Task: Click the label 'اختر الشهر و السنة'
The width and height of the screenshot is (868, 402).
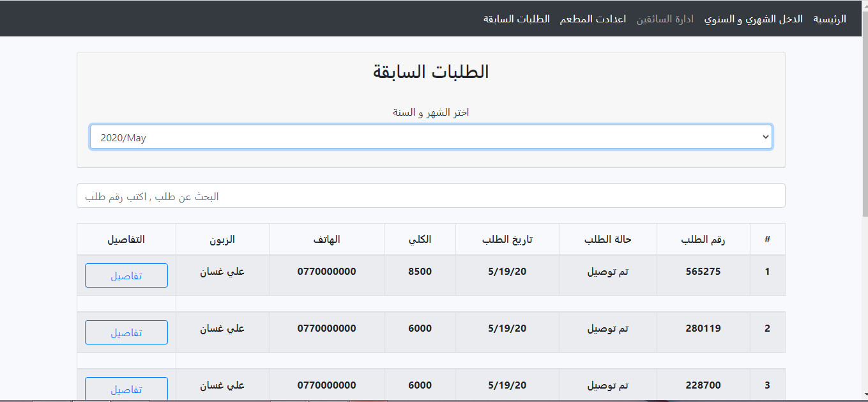Action: [x=430, y=111]
